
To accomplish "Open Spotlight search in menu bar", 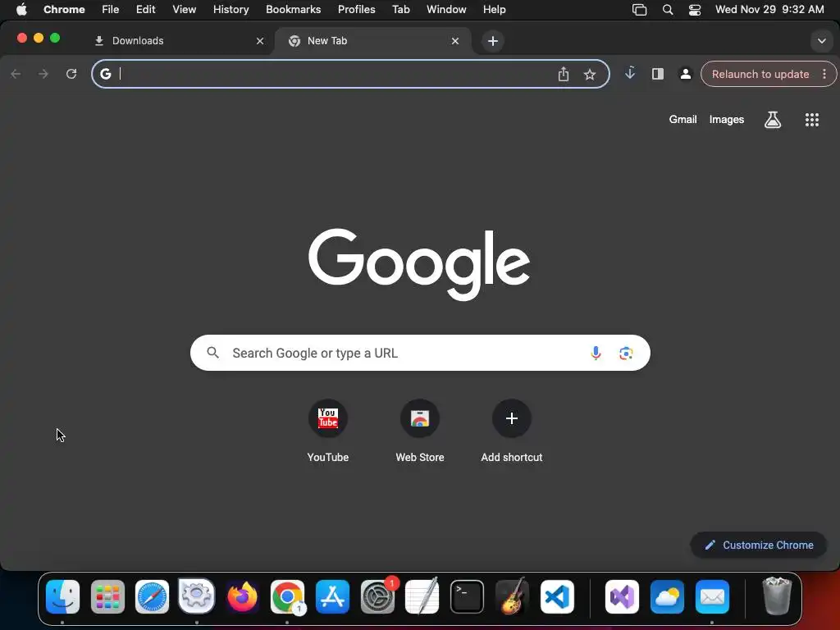I will tap(668, 10).
